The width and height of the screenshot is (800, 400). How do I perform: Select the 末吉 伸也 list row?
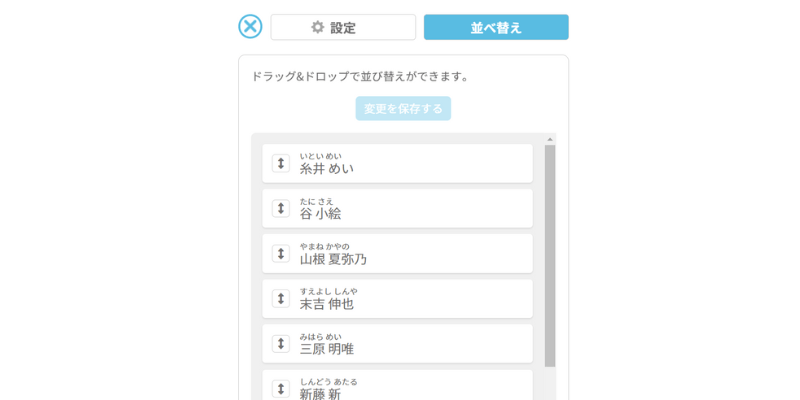coord(420,299)
